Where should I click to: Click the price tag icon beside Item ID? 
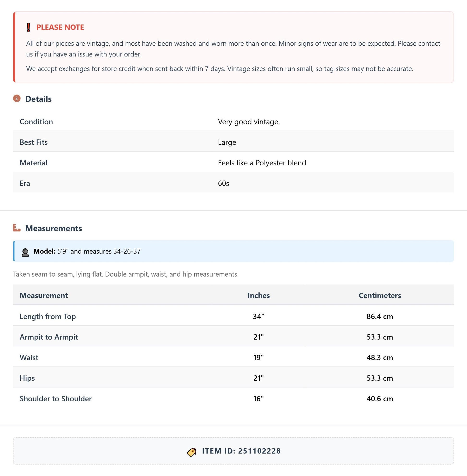click(192, 452)
